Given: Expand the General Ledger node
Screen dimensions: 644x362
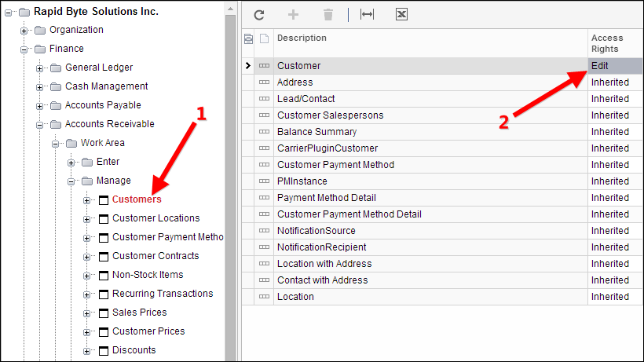Looking at the screenshot, I should tap(39, 68).
